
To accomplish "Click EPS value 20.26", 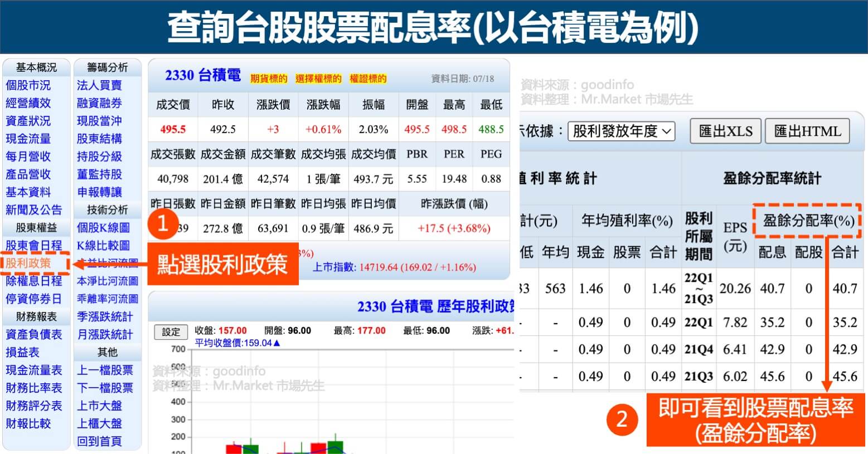I will click(735, 289).
